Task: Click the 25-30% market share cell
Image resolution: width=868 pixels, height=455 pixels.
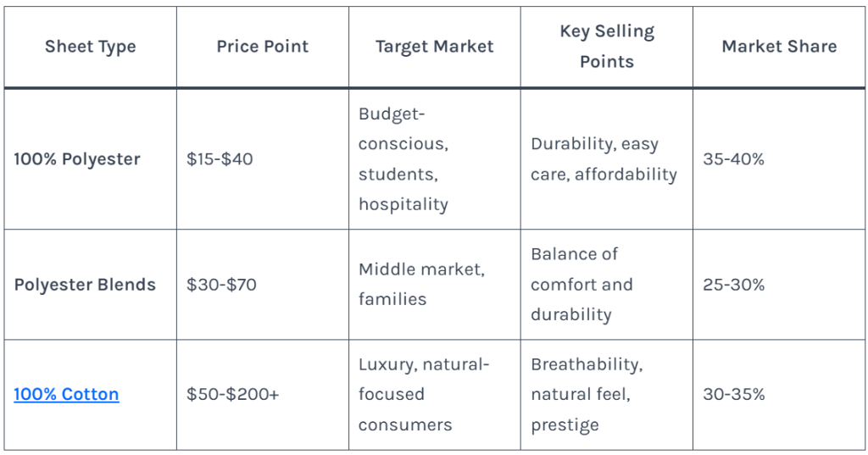Action: pyautogui.click(x=733, y=285)
